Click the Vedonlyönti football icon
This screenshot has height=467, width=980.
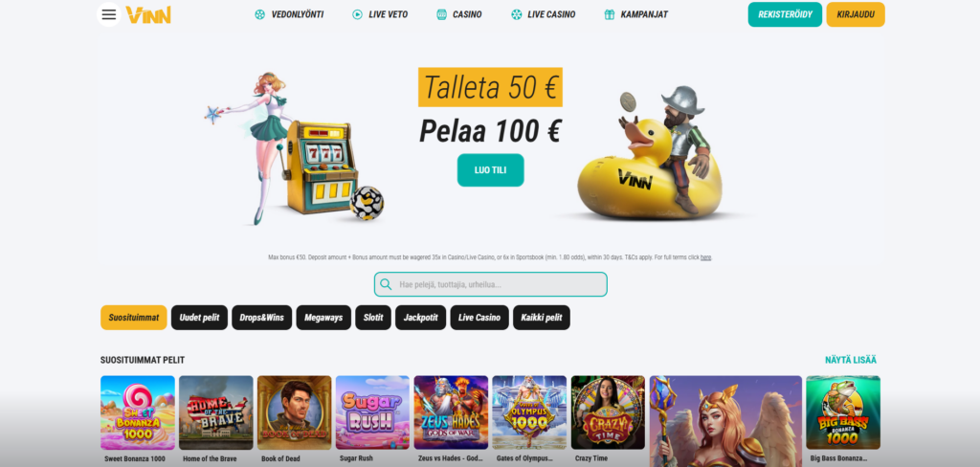click(x=260, y=14)
